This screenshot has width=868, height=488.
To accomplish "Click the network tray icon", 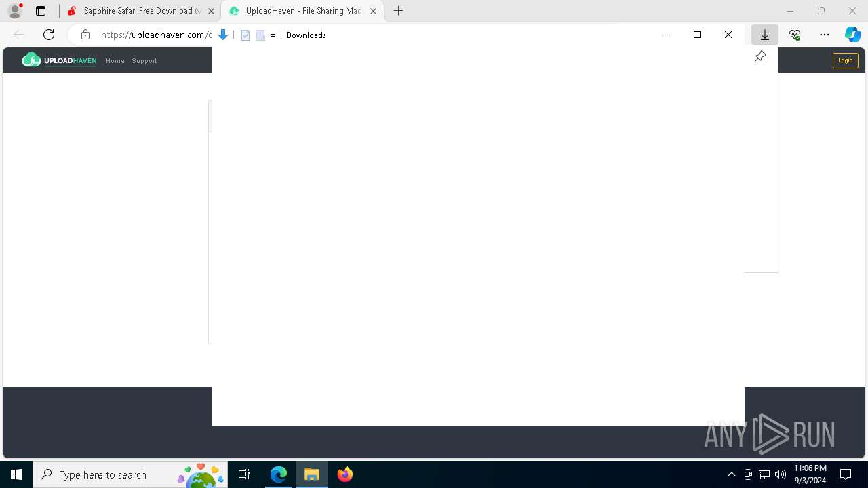I will pyautogui.click(x=764, y=474).
